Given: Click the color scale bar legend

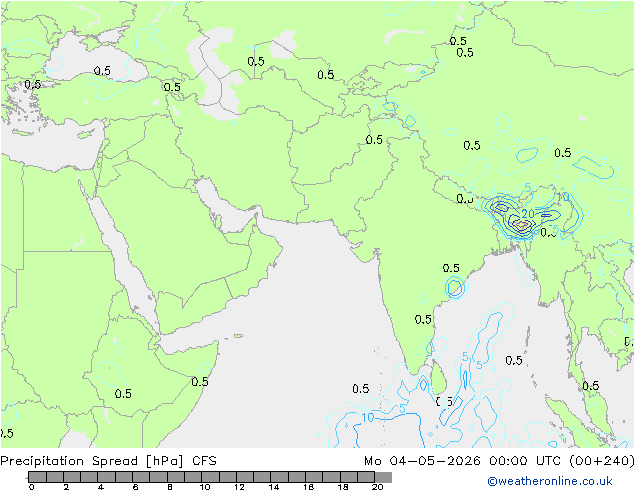Looking at the screenshot, I should pyautogui.click(x=210, y=477).
